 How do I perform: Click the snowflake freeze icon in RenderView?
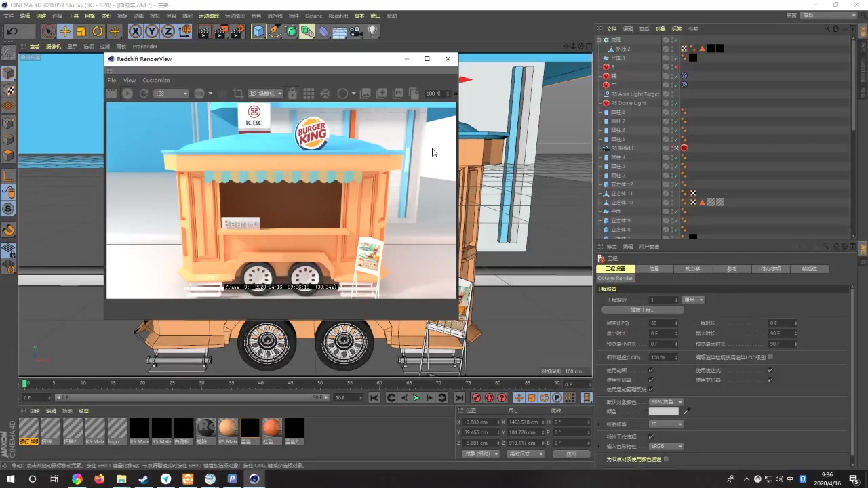pos(325,94)
